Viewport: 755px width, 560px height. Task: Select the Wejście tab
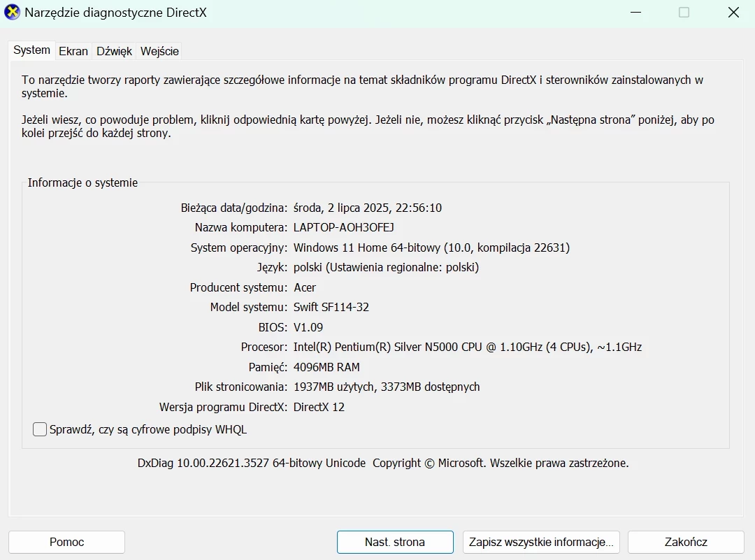[x=159, y=51]
